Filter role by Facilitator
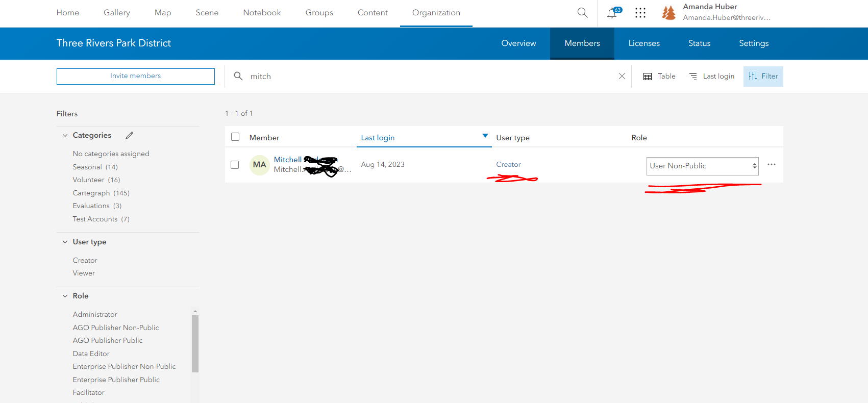This screenshot has height=403, width=868. coord(89,392)
